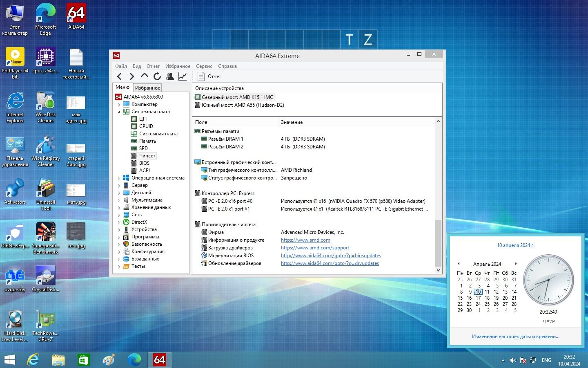
Task: Click Изменение настроек даты и времени link
Action: [516, 337]
